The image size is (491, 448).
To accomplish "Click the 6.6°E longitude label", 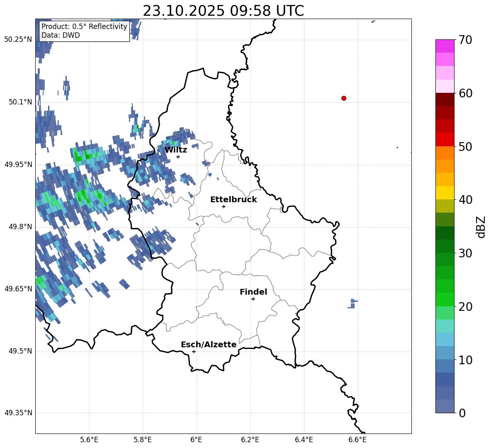I will pyautogui.click(x=357, y=440).
